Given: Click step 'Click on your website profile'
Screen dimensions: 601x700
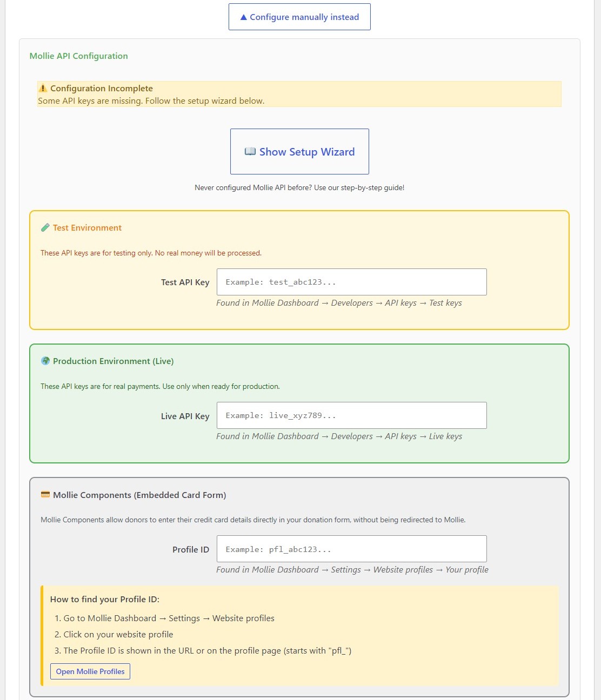Looking at the screenshot, I should [x=118, y=634].
